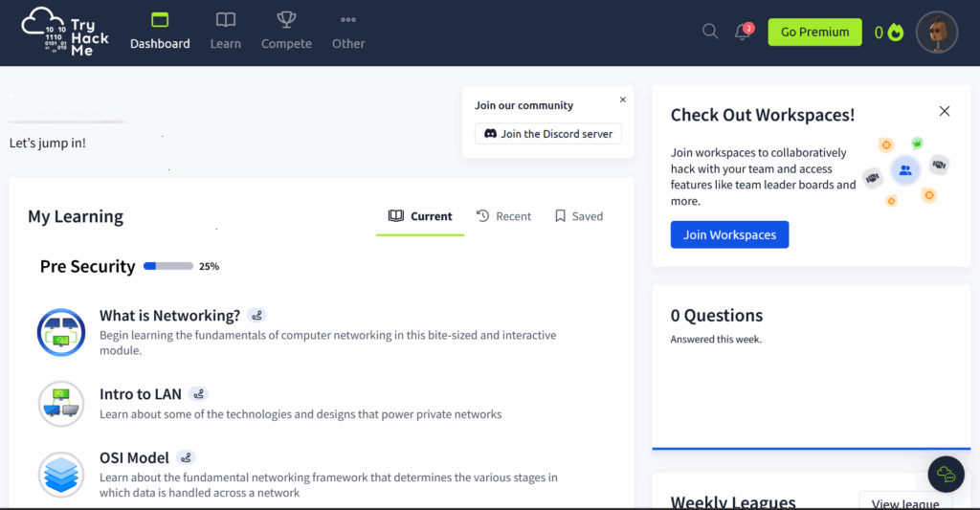
Task: Click the workspaces illustration graphic
Action: click(906, 171)
